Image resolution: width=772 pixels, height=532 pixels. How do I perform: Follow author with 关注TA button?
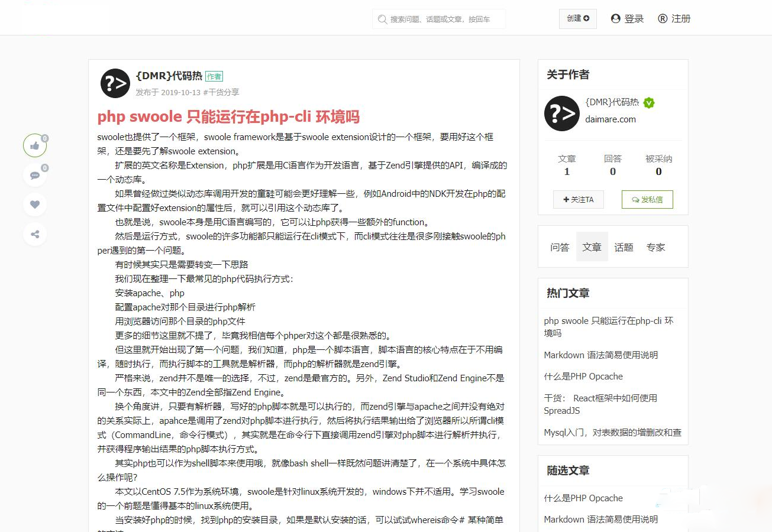579,200
